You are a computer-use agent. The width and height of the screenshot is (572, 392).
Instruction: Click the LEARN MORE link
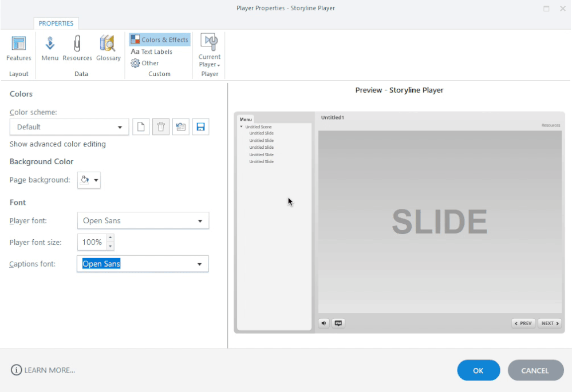click(x=50, y=370)
